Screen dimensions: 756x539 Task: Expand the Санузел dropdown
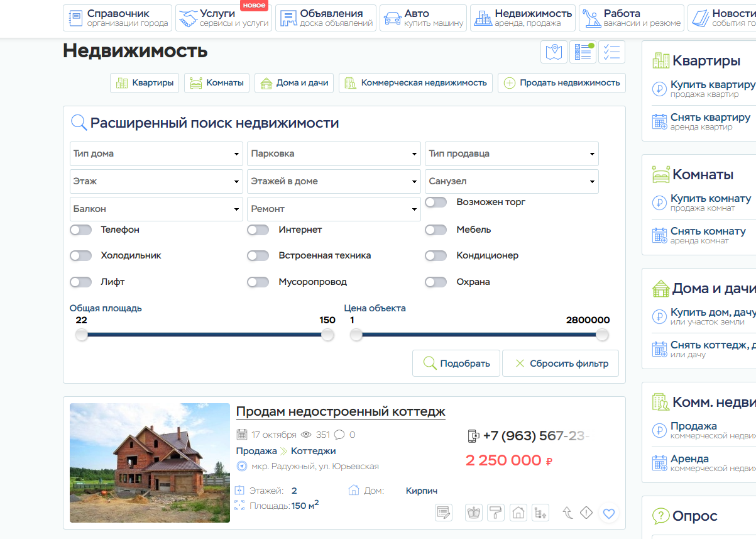(512, 182)
